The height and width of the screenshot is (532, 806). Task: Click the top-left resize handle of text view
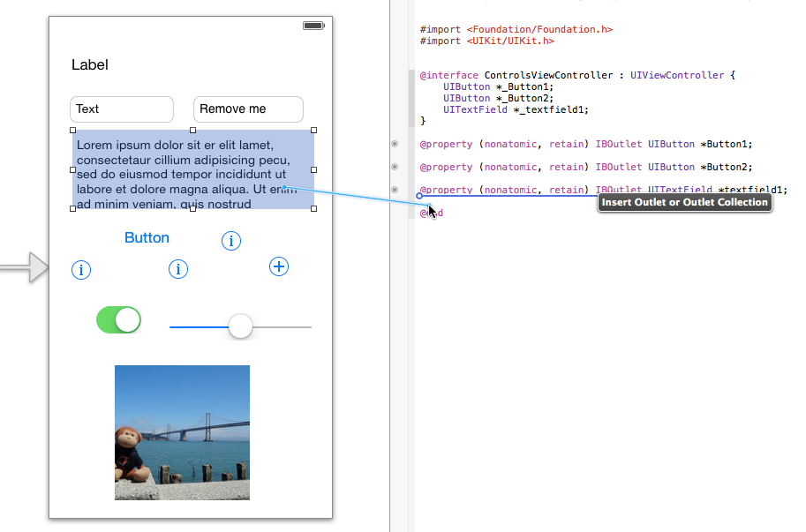click(x=72, y=131)
